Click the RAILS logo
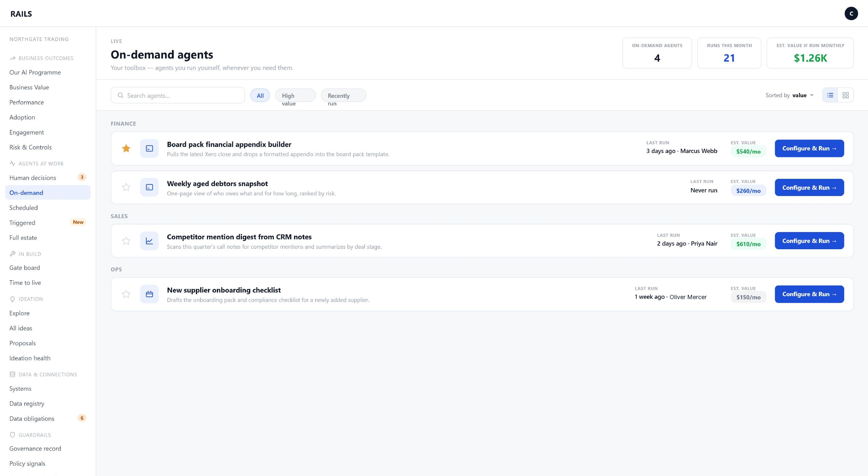868x476 pixels. (x=21, y=14)
